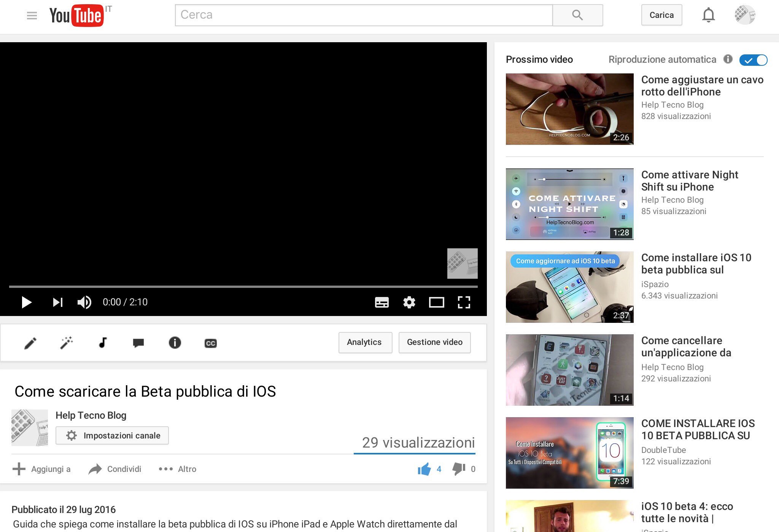Click the 828 visualizzazioni text
This screenshot has height=532, width=779.
[x=676, y=116]
